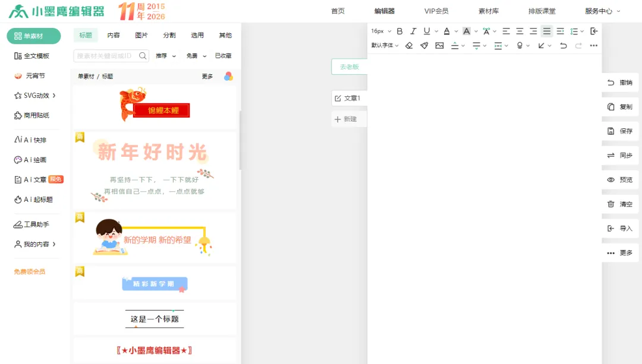Apply text background highlight color
Screen dimensions: 642x364
(x=467, y=31)
